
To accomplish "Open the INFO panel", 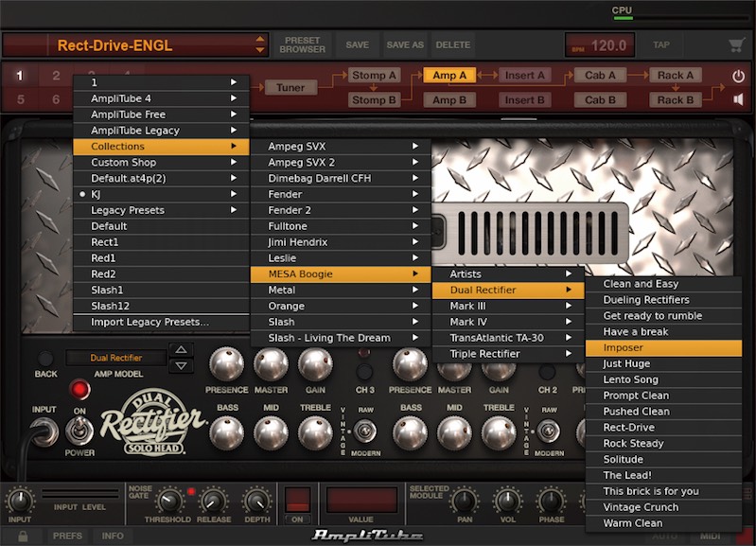I will point(113,536).
